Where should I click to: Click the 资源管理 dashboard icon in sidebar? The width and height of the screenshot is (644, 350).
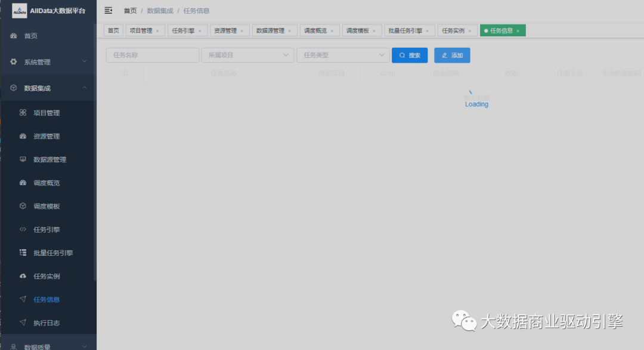pyautogui.click(x=23, y=136)
